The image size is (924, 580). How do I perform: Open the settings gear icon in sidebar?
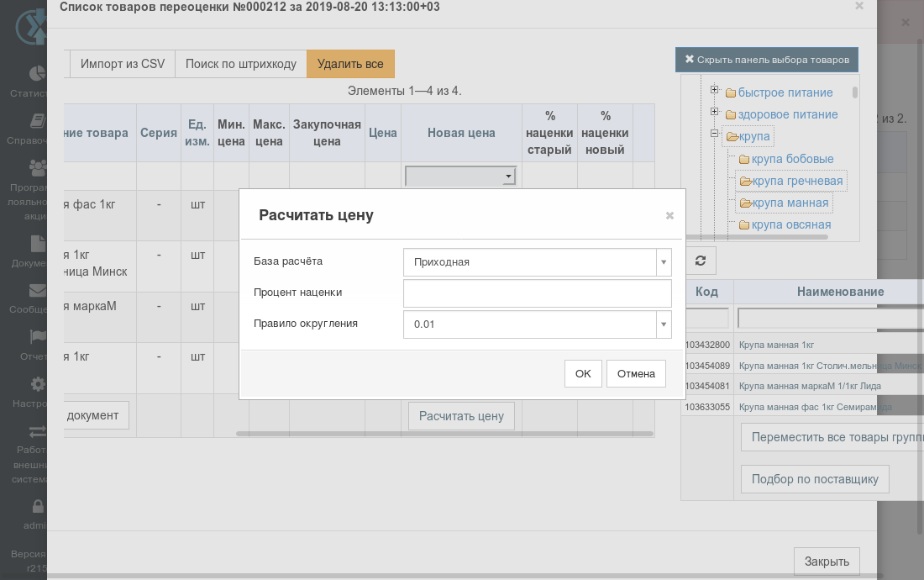(x=38, y=384)
